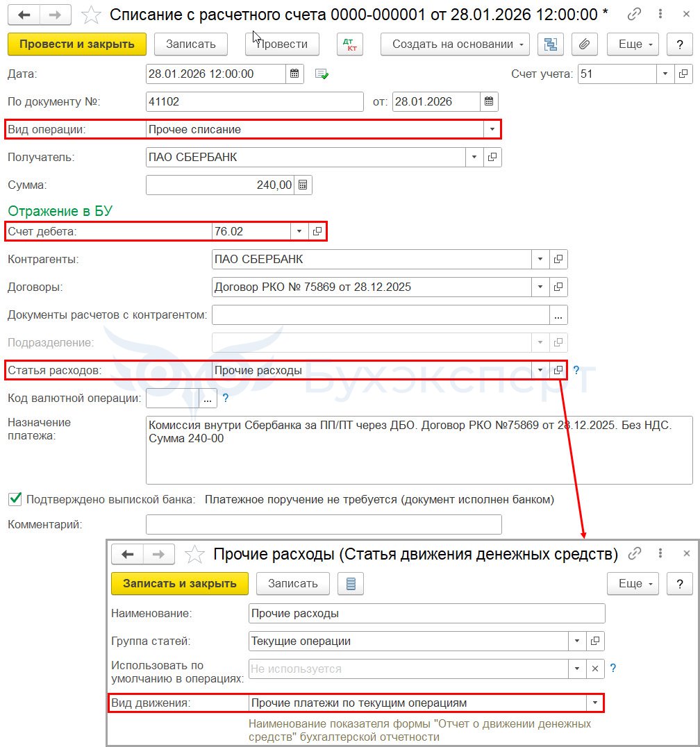Add Прочие расходы item to favorites
The width and height of the screenshot is (700, 747).
[x=194, y=555]
